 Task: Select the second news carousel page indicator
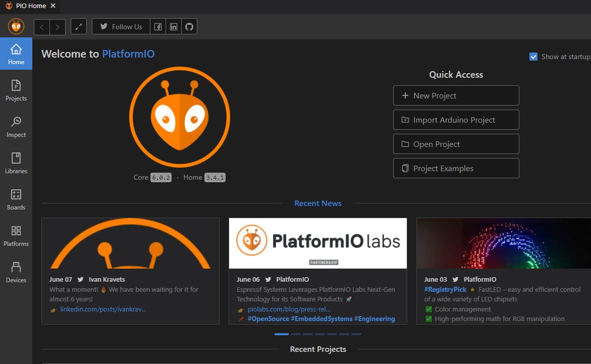click(x=296, y=334)
